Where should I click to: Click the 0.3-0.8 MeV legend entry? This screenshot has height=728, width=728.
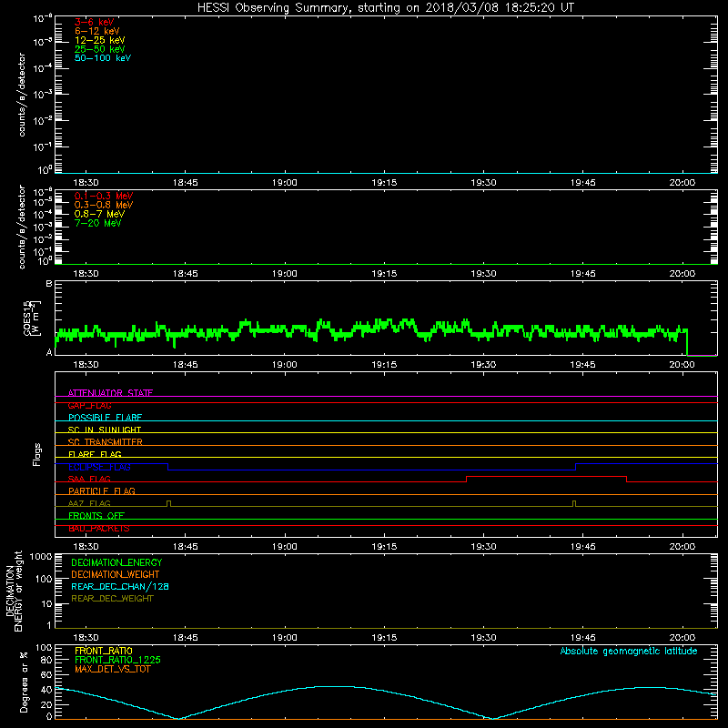(104, 205)
